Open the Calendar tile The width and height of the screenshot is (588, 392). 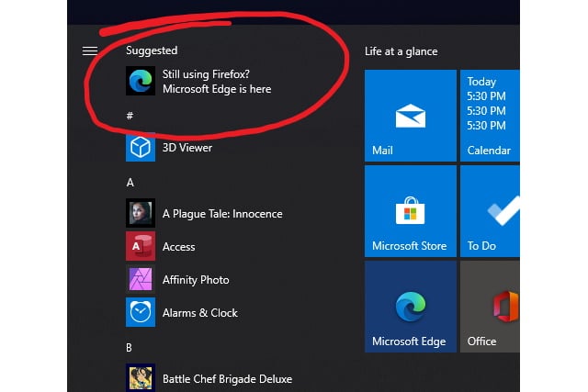tap(491, 116)
